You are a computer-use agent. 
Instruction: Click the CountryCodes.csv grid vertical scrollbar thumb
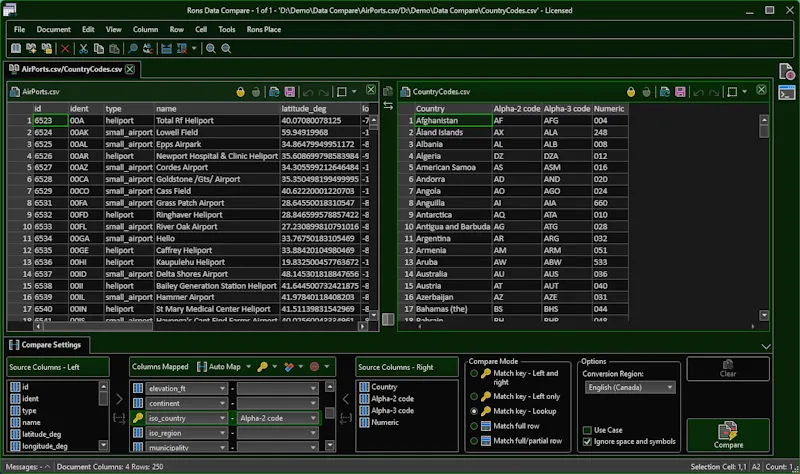764,131
